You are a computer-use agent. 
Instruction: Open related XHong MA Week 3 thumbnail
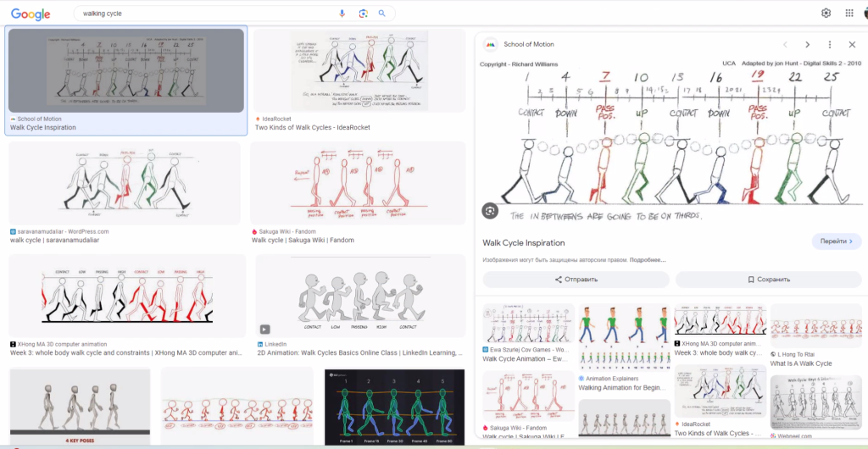pos(721,319)
